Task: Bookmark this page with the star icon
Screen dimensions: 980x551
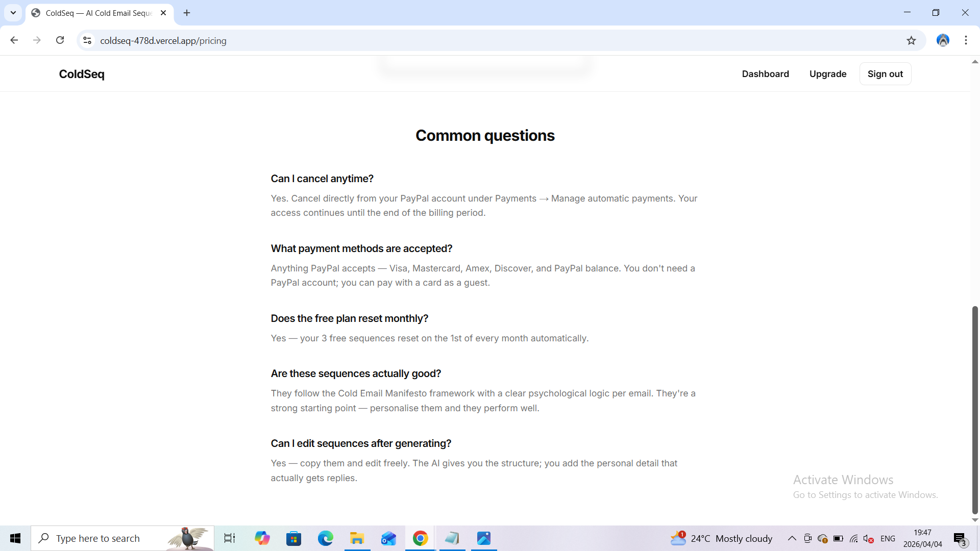Action: 911,40
